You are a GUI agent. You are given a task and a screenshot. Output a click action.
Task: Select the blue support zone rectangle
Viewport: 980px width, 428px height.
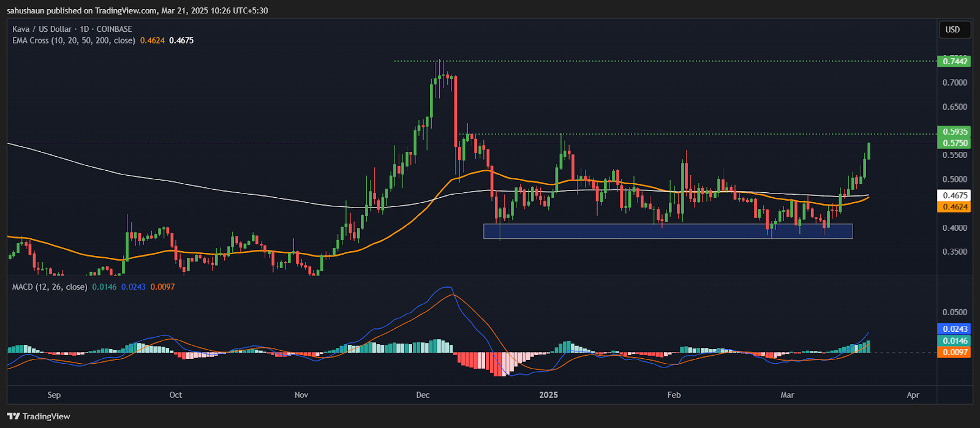pyautogui.click(x=668, y=231)
